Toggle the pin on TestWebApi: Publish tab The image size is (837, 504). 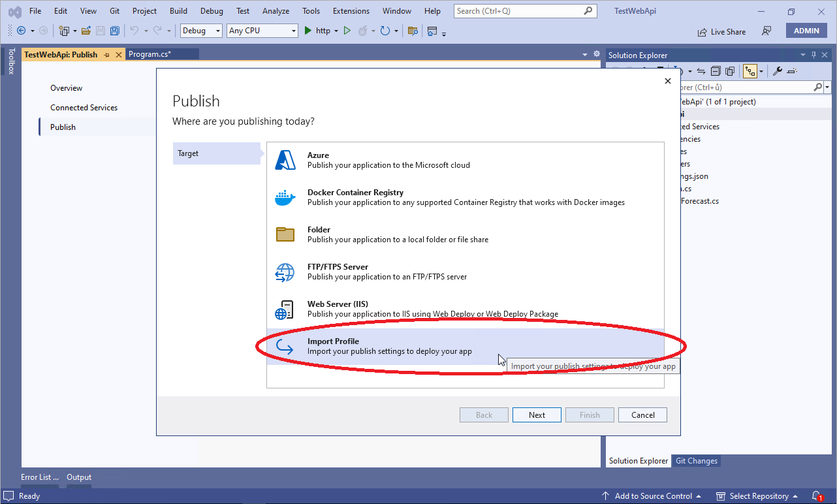(x=107, y=55)
